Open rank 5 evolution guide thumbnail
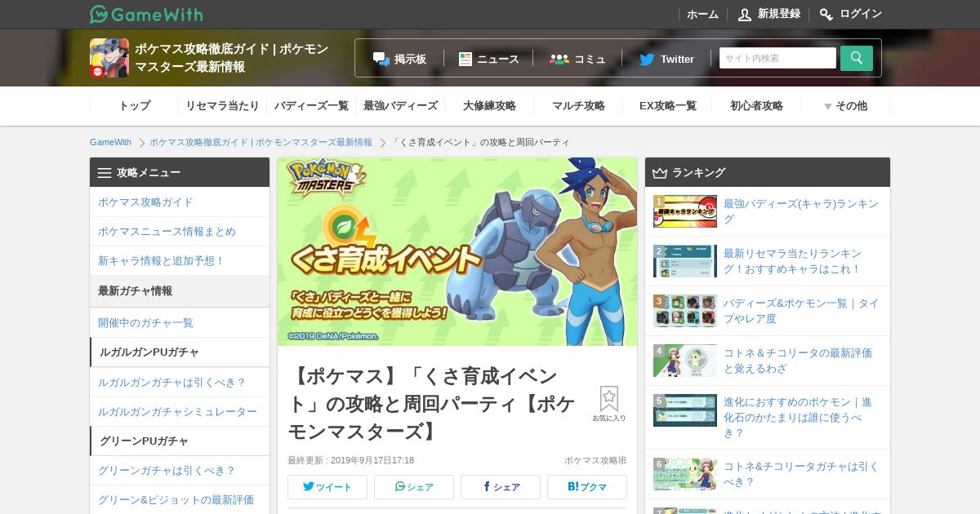Screen dimensions: 980x514 coord(685,410)
